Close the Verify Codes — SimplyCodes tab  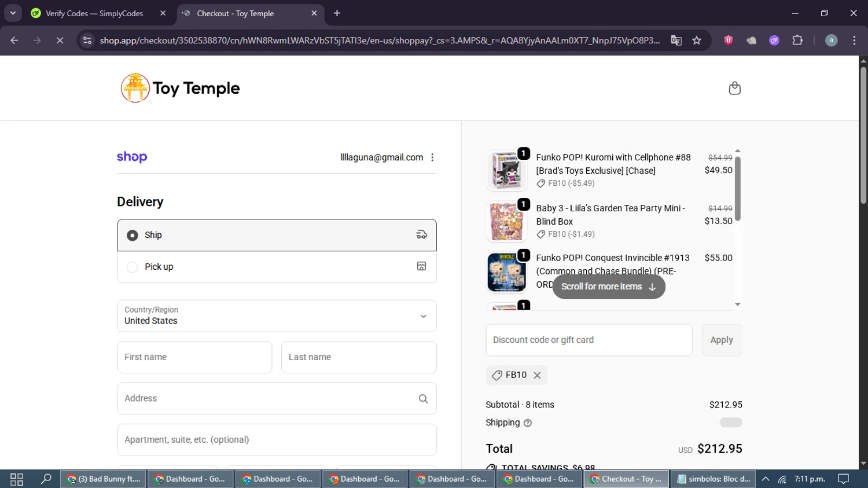(163, 13)
